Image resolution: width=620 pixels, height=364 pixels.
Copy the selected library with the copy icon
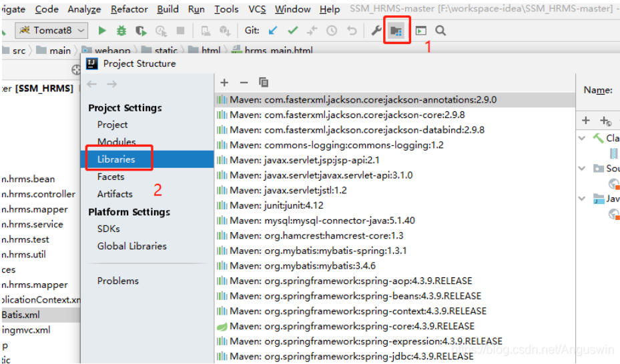[x=264, y=82]
